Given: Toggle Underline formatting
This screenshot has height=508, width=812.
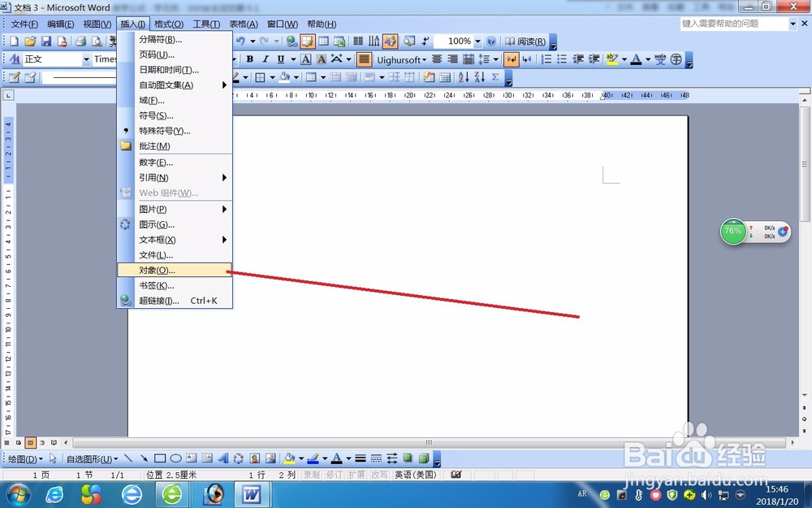Looking at the screenshot, I should tap(281, 59).
